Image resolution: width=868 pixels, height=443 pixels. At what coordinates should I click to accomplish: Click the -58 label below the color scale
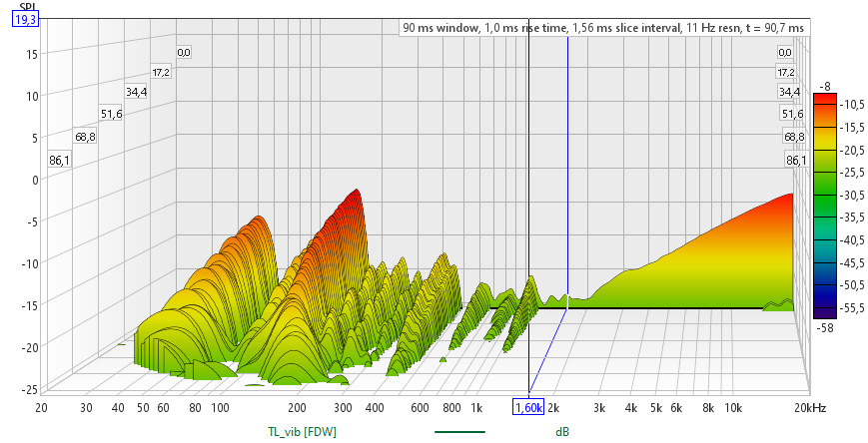[825, 327]
